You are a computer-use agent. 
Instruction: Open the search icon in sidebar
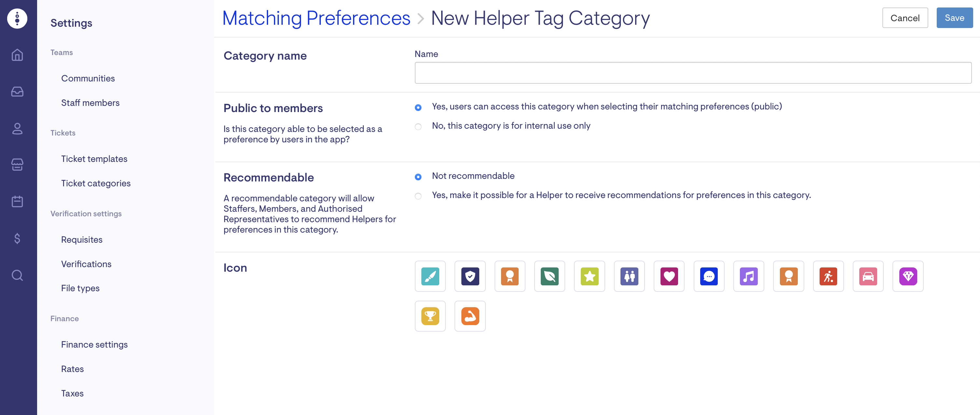click(x=17, y=275)
